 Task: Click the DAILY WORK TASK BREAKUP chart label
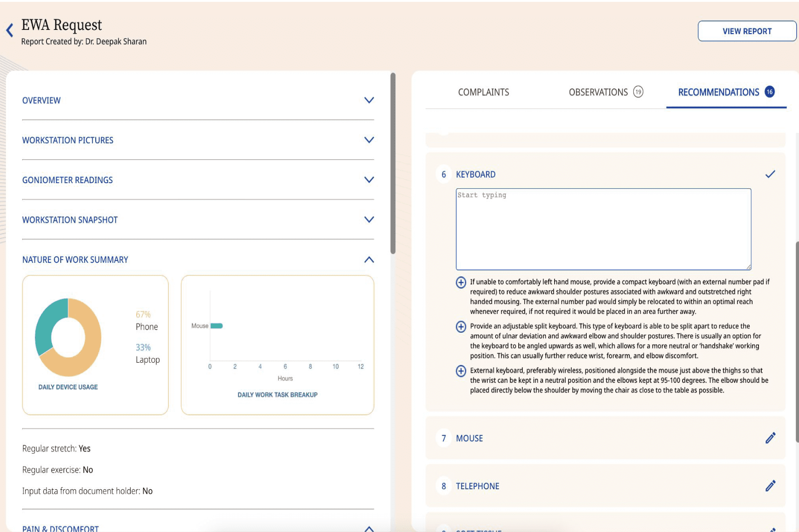pyautogui.click(x=278, y=395)
